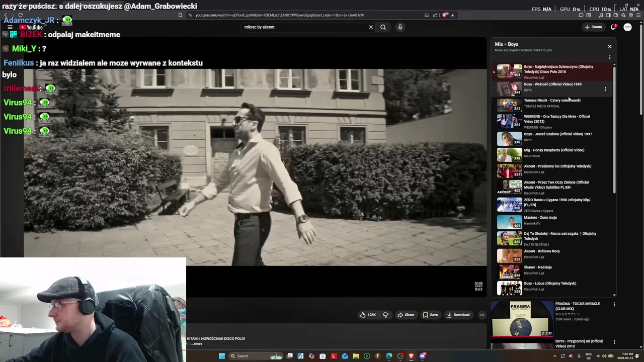644x362 pixels.
Task: Click FRAGMA video thumbnail
Action: click(521, 319)
